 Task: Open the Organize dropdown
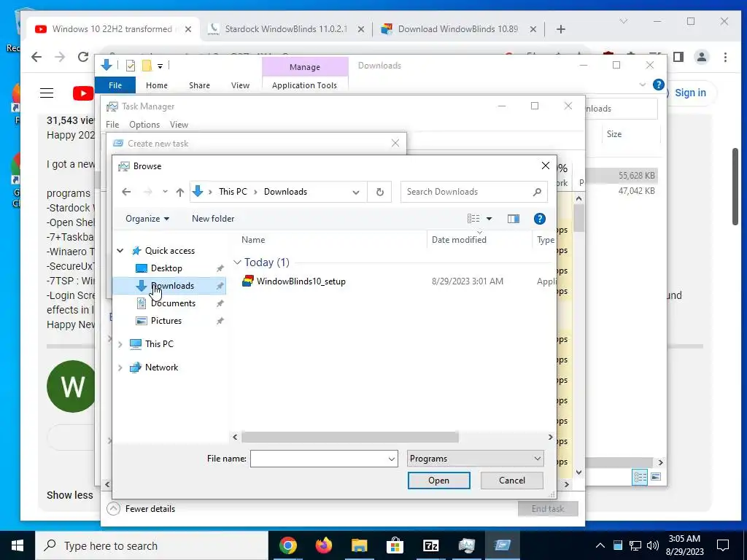[x=147, y=219]
